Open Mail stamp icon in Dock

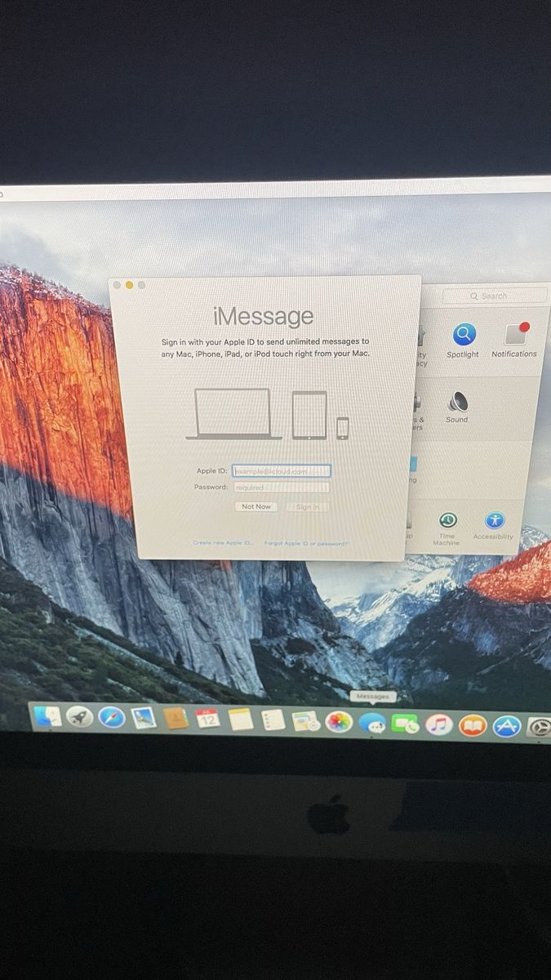pyautogui.click(x=144, y=718)
